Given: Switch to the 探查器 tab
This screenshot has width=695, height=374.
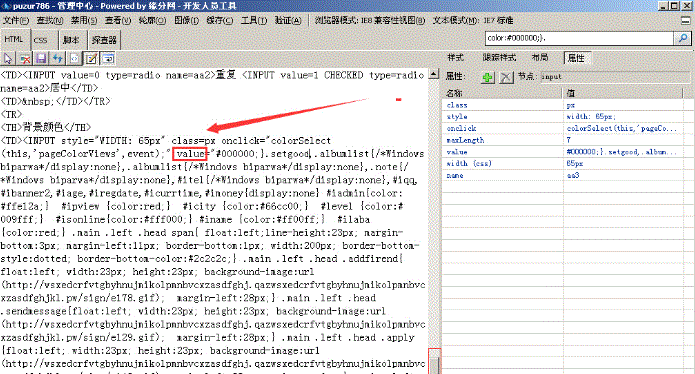Looking at the screenshot, I should 104,40.
